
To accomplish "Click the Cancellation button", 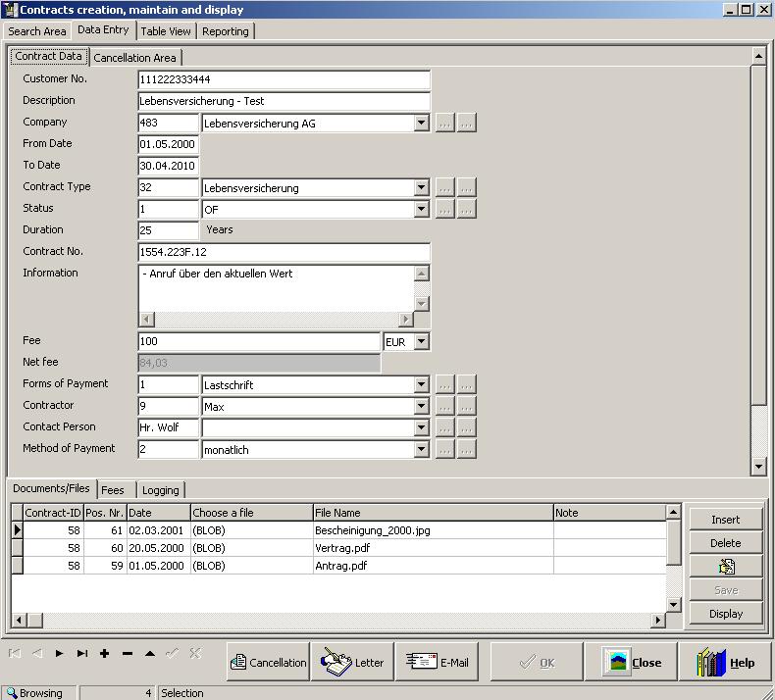I will pos(268,663).
